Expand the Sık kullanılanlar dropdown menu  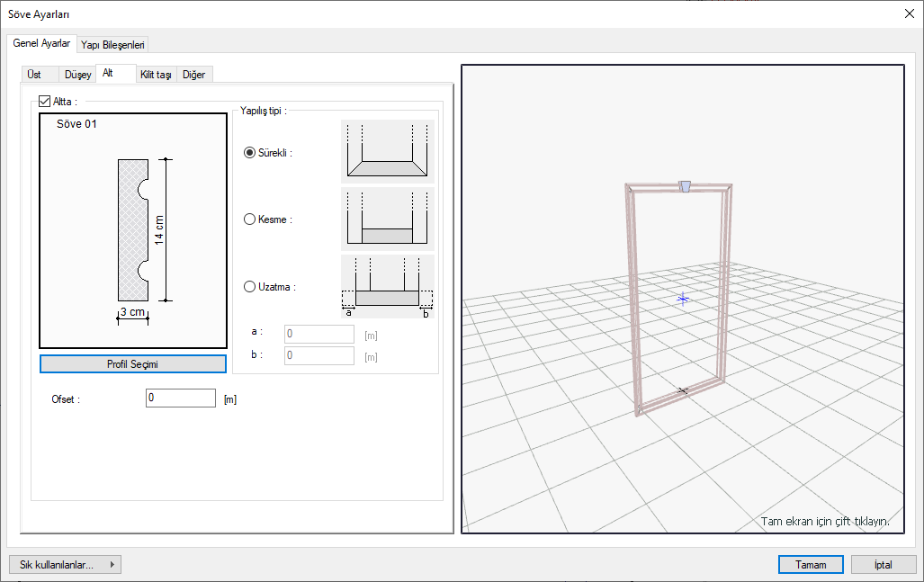65,565
